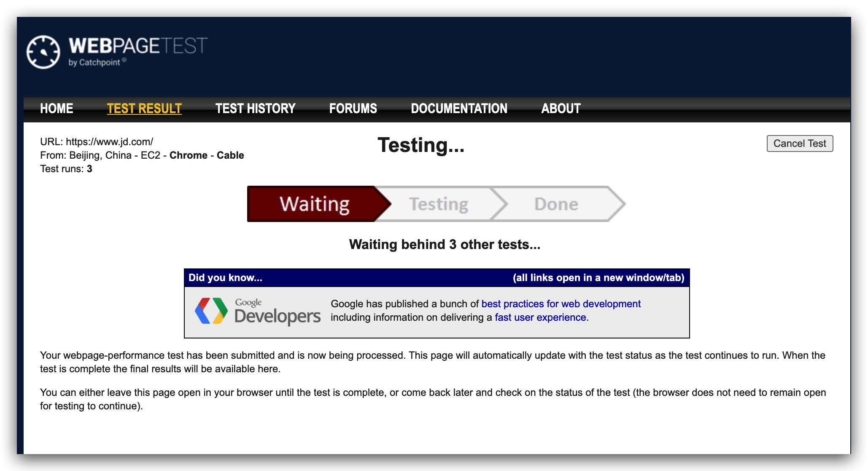
Task: Click the WebPageTest speedometer logo icon
Action: click(x=43, y=52)
